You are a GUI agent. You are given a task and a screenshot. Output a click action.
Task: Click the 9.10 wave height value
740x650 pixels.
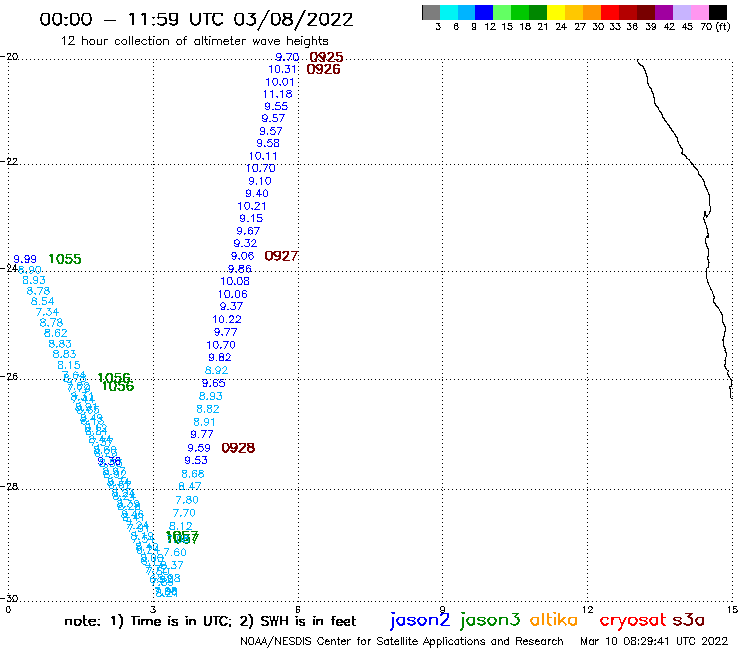click(x=260, y=181)
